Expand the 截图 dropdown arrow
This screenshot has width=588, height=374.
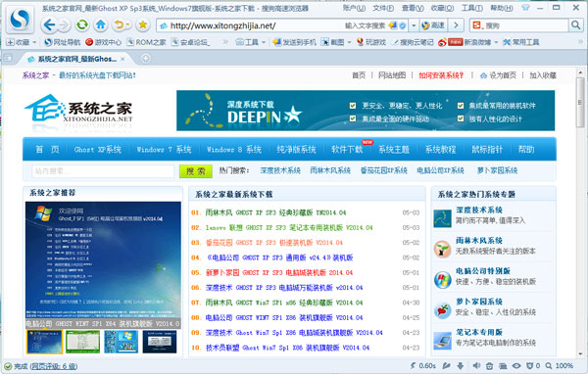coord(349,42)
